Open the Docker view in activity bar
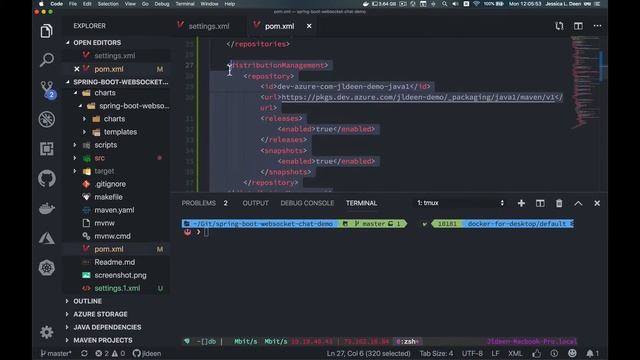 tap(47, 208)
